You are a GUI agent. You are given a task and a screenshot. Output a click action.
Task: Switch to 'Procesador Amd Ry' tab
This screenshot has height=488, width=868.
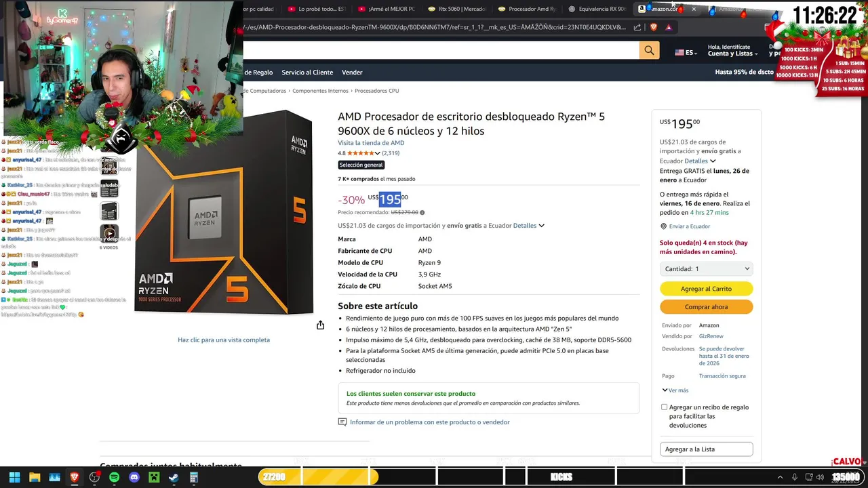[x=528, y=9]
